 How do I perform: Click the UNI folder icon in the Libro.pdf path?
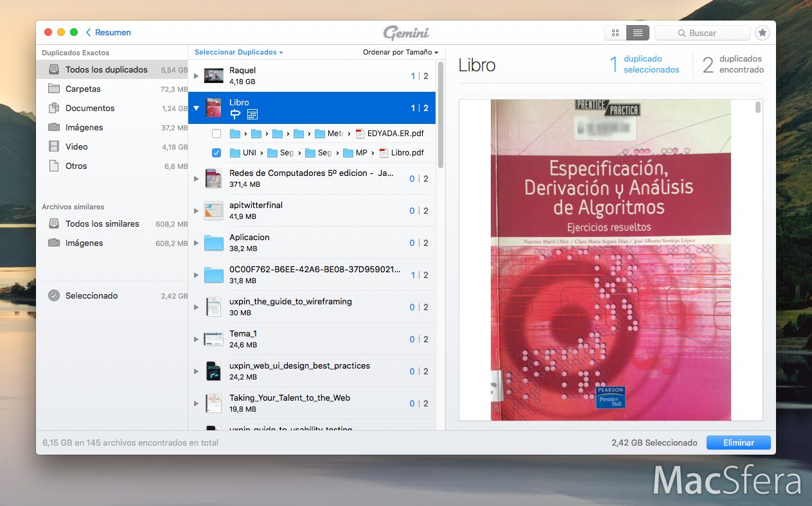[234, 153]
